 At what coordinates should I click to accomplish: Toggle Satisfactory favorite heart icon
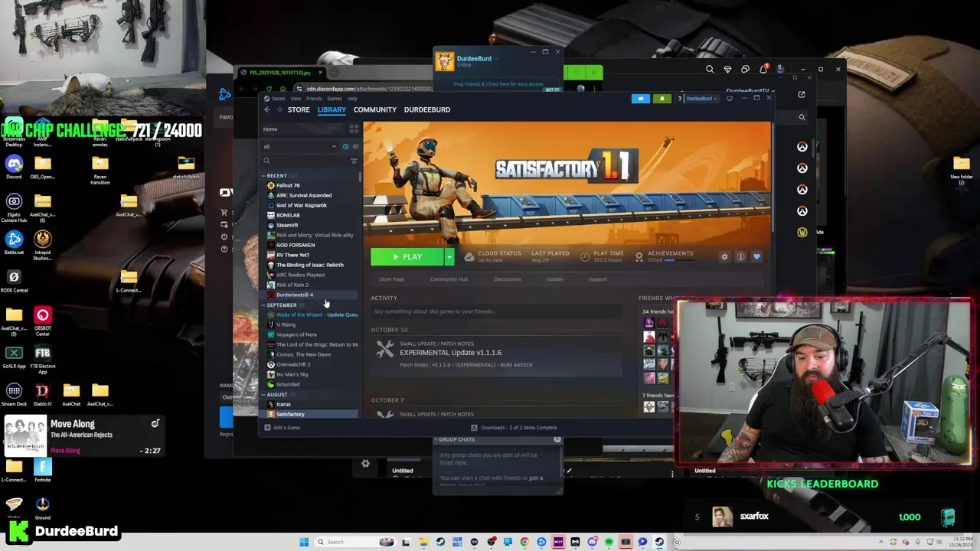(756, 257)
